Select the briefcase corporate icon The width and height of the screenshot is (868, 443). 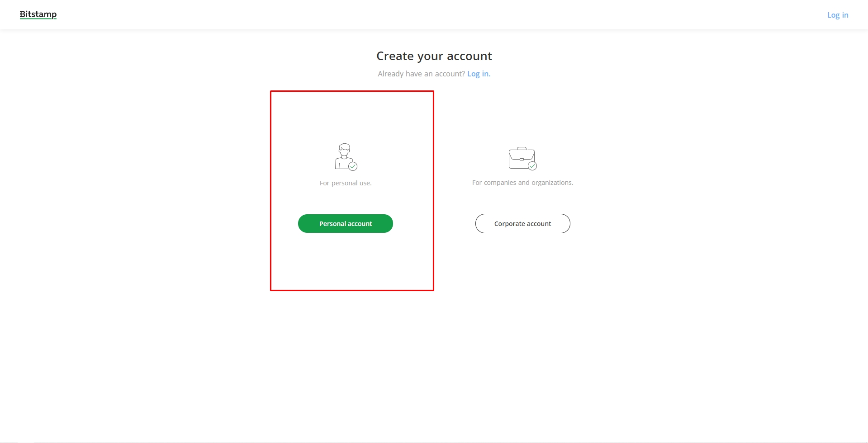[x=522, y=158]
